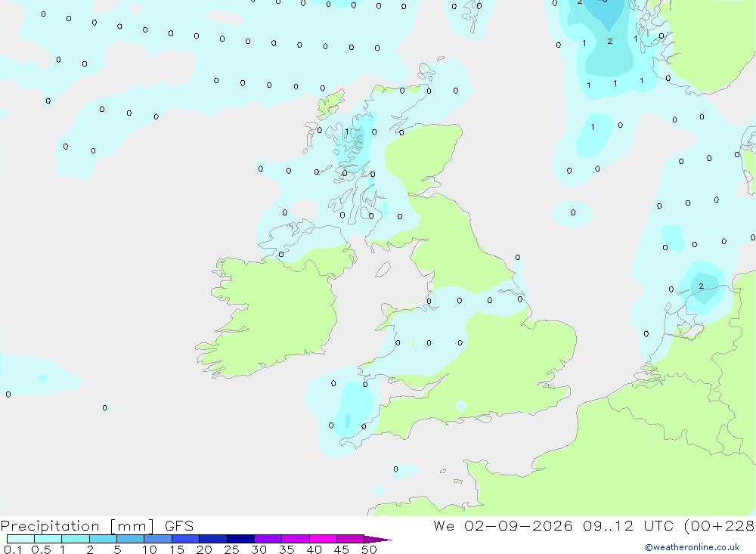Click the legend value '50'

coord(369,549)
